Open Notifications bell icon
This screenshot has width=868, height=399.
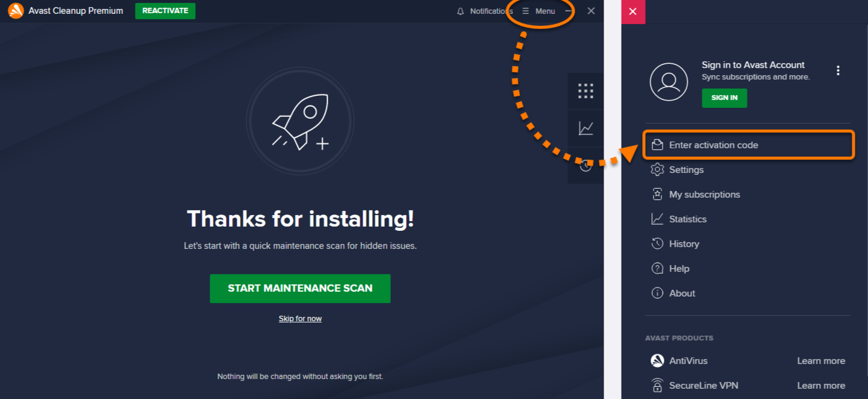click(461, 11)
